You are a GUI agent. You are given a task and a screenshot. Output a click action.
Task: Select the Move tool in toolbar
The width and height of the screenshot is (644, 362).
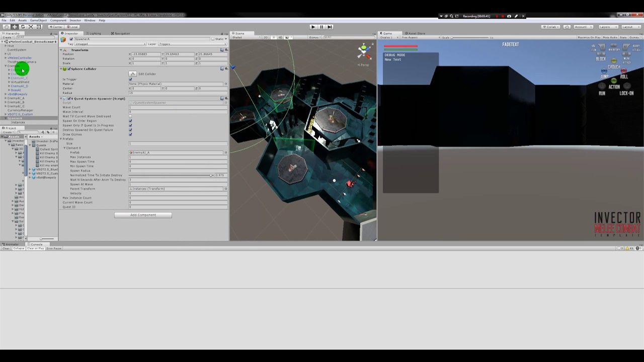tap(15, 27)
